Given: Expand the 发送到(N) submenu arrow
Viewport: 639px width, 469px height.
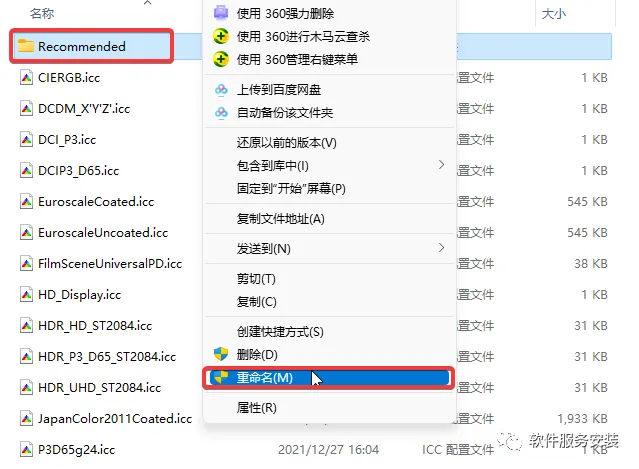Looking at the screenshot, I should 441,248.
